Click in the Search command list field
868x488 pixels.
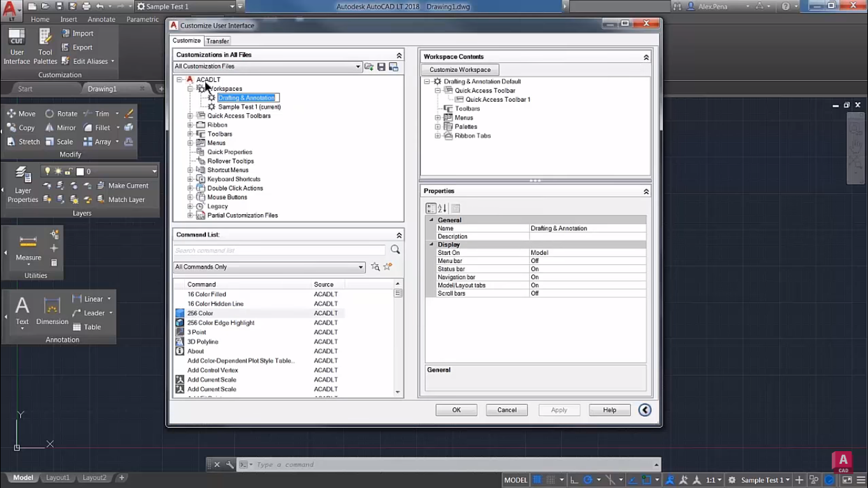(280, 250)
